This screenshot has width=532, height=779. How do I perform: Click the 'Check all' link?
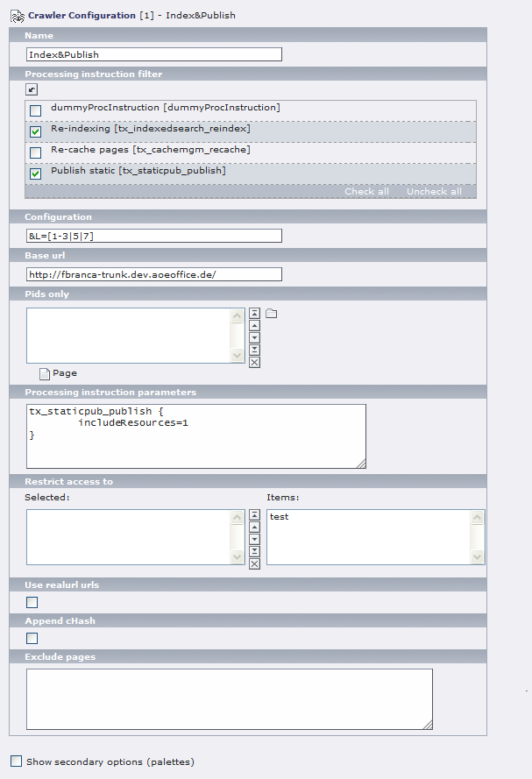[x=366, y=191]
